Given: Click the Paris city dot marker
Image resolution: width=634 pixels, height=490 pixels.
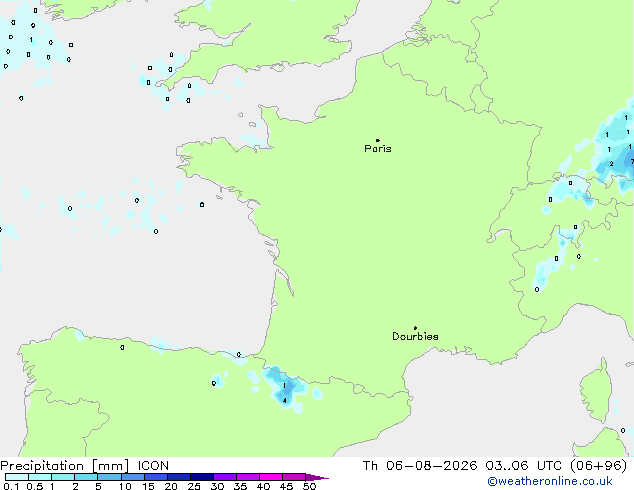Looking at the screenshot, I should click(378, 140).
